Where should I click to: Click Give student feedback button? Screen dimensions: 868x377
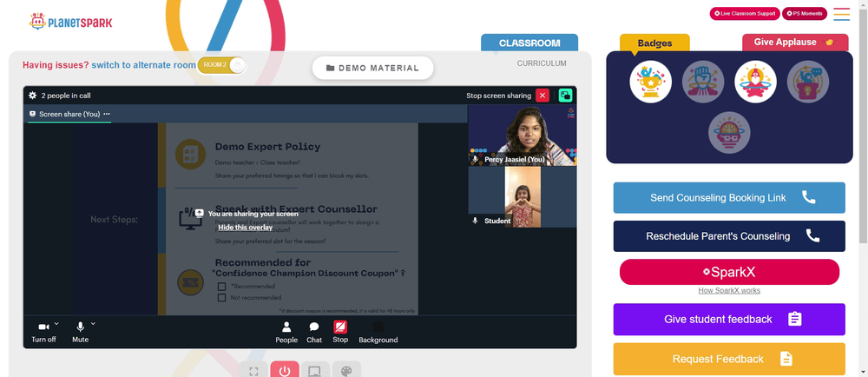click(x=729, y=320)
